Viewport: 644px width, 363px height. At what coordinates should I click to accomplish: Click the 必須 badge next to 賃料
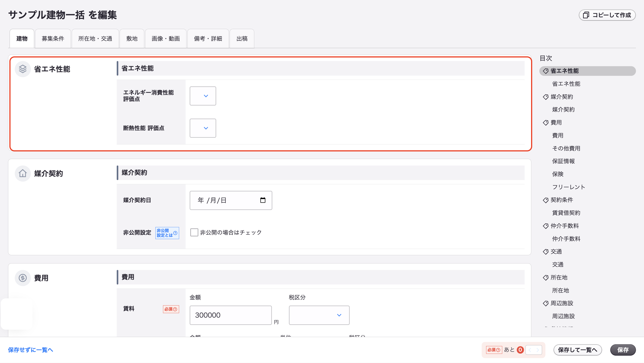click(x=171, y=309)
